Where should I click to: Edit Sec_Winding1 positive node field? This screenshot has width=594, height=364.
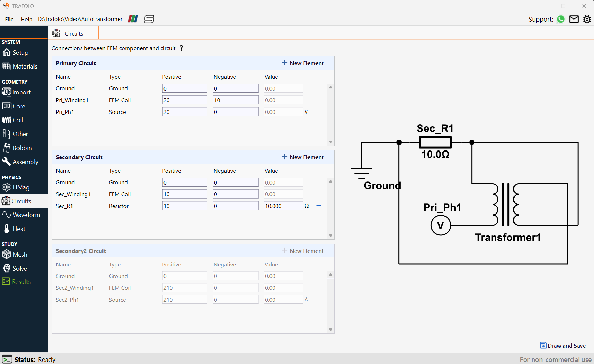(185, 194)
